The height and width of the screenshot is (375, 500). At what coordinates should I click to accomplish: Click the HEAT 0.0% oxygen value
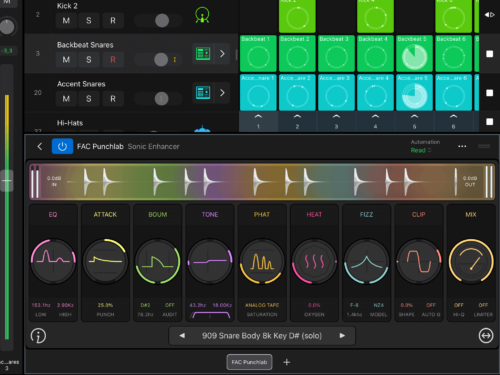pos(314,305)
